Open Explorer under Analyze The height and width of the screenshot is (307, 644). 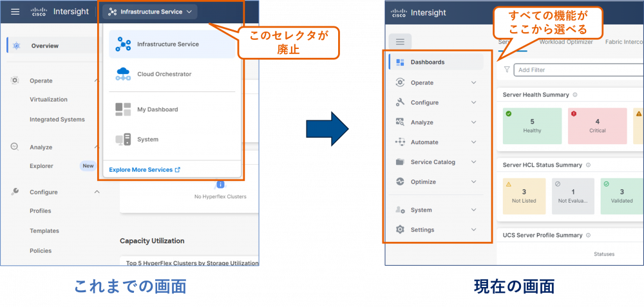coord(41,166)
